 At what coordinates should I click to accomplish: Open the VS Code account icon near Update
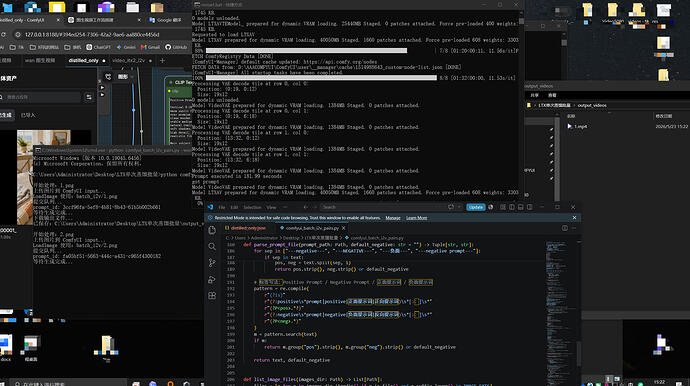coord(491,207)
